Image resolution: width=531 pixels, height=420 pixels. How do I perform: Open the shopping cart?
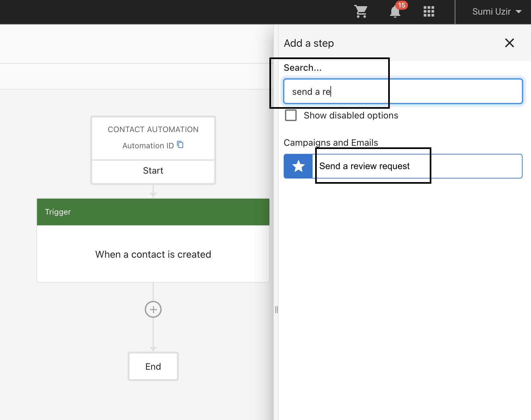coord(361,12)
